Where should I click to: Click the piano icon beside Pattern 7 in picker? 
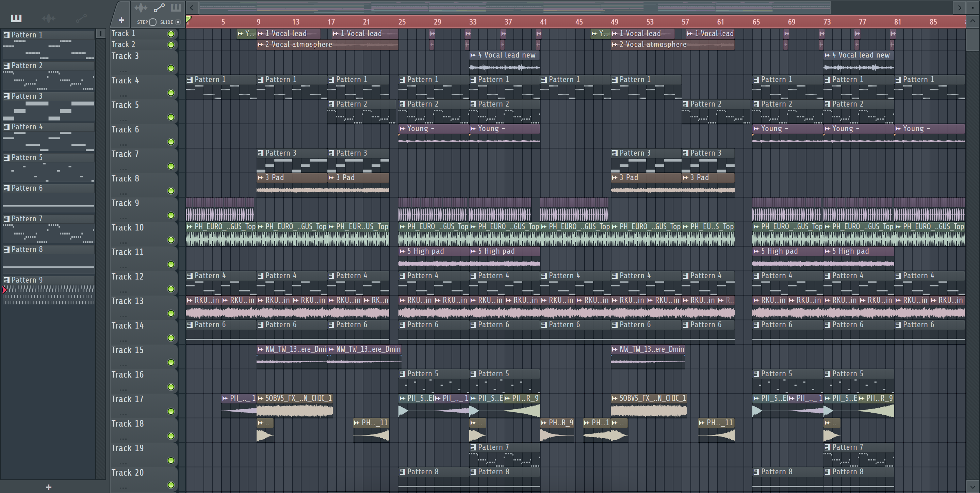pos(6,219)
